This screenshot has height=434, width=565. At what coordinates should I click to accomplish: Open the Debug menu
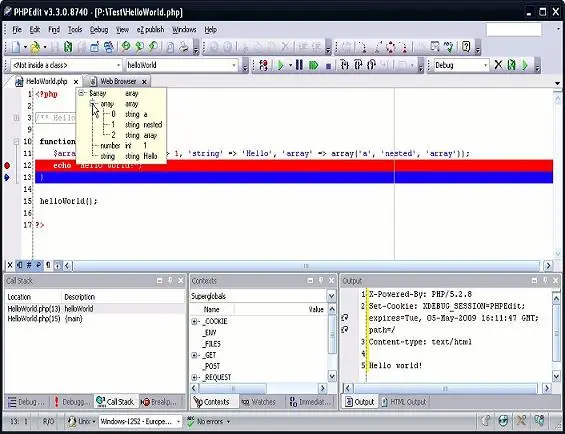(99, 30)
